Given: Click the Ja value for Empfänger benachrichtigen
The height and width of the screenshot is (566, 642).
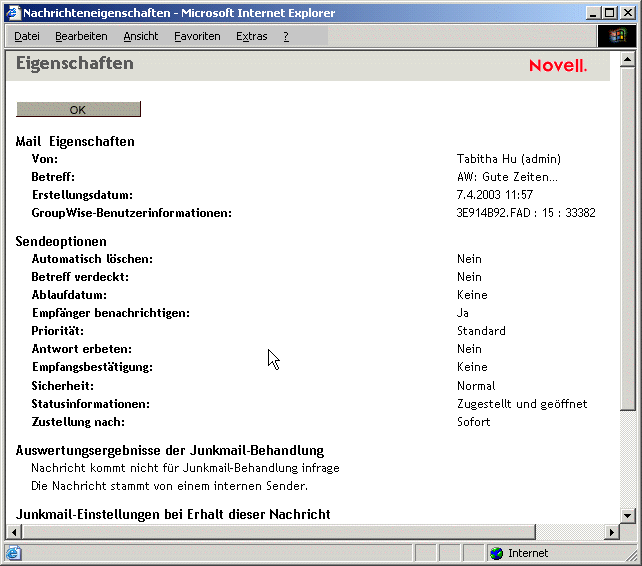Looking at the screenshot, I should point(463,313).
